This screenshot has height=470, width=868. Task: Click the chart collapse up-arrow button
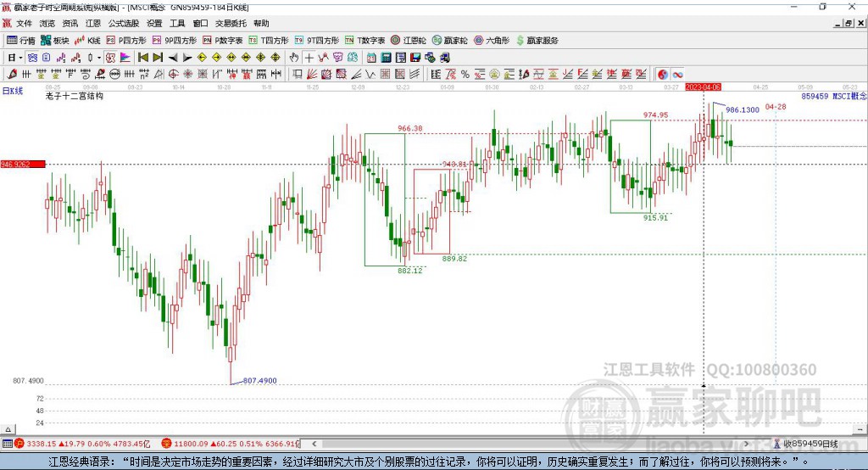point(8,429)
